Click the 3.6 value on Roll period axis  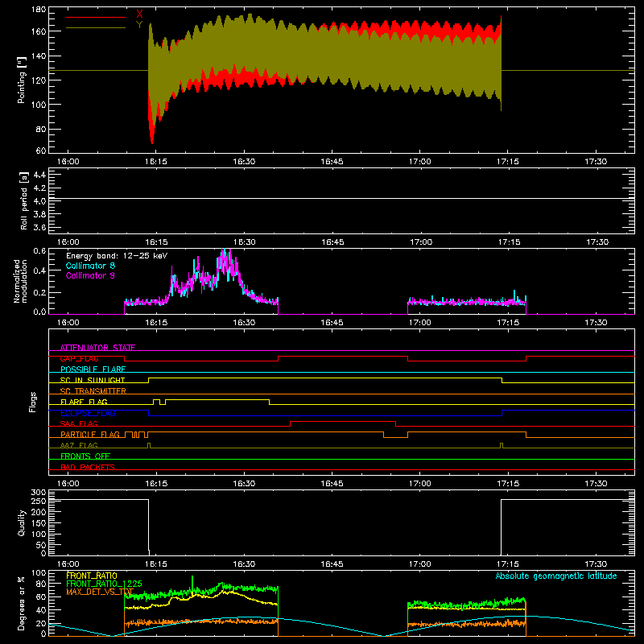coord(39,227)
